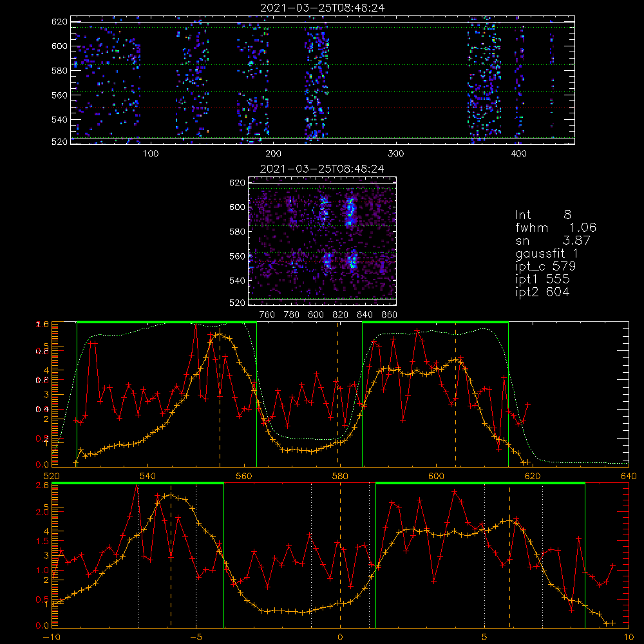Click x-axis label 400 on top image

518,154
